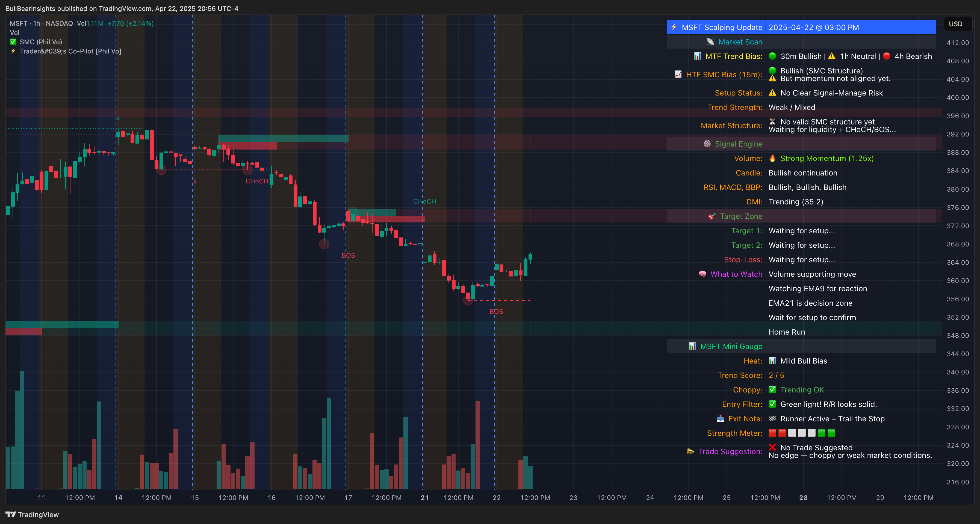Click the green checkmark before Green light! R/R
The image size is (980, 524).
point(772,404)
